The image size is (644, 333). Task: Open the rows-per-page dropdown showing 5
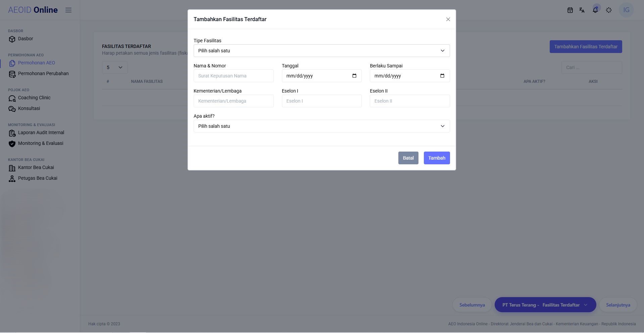pyautogui.click(x=115, y=67)
